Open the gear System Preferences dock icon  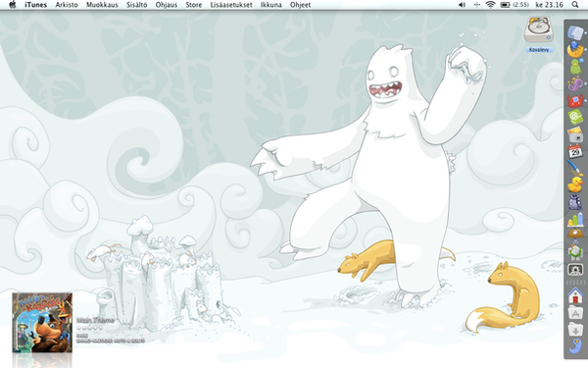coord(575,270)
